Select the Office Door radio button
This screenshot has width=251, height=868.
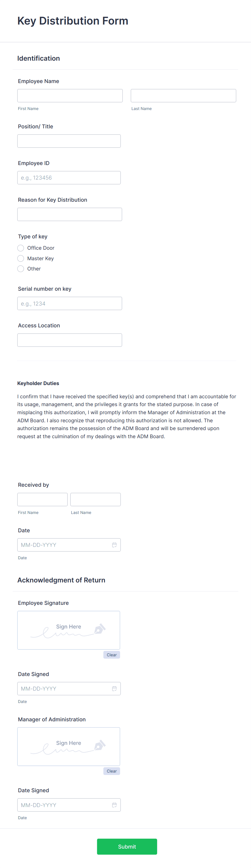pos(21,248)
